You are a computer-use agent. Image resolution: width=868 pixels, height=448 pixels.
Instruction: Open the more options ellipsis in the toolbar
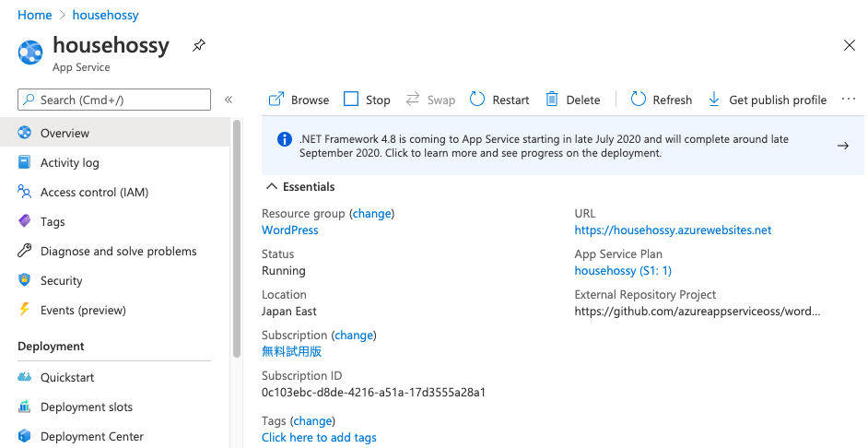[848, 100]
